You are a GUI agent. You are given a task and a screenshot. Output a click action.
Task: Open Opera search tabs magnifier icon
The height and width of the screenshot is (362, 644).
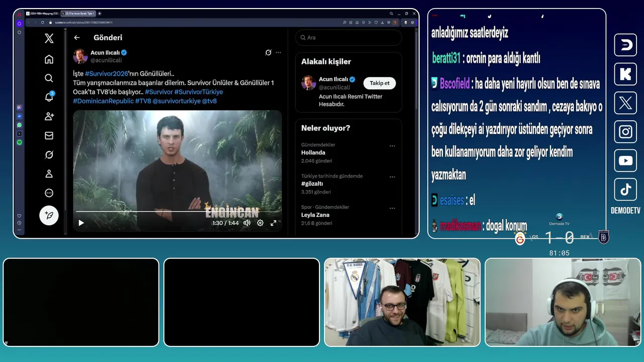pos(391,14)
